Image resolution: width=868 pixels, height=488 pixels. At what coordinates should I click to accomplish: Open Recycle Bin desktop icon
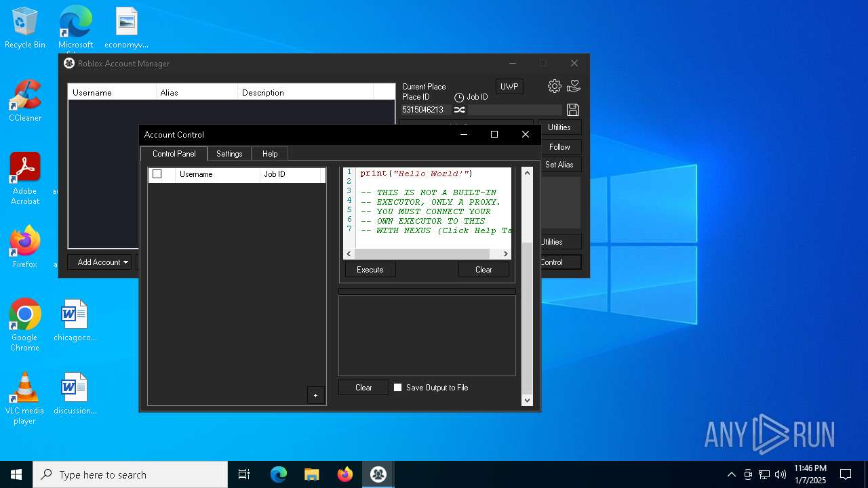coord(25,28)
